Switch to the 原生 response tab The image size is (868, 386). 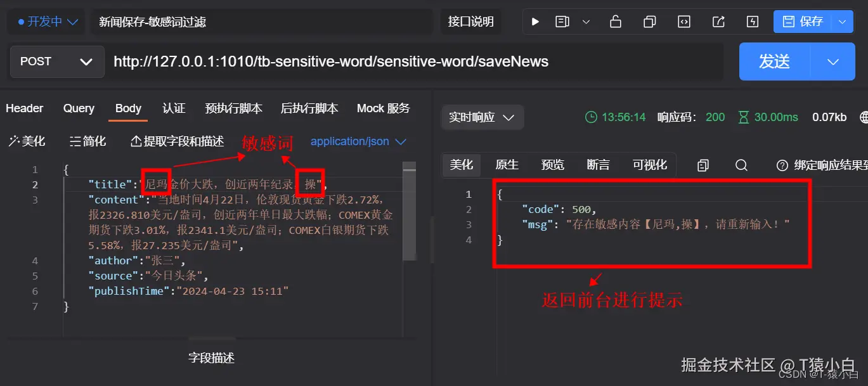click(507, 164)
